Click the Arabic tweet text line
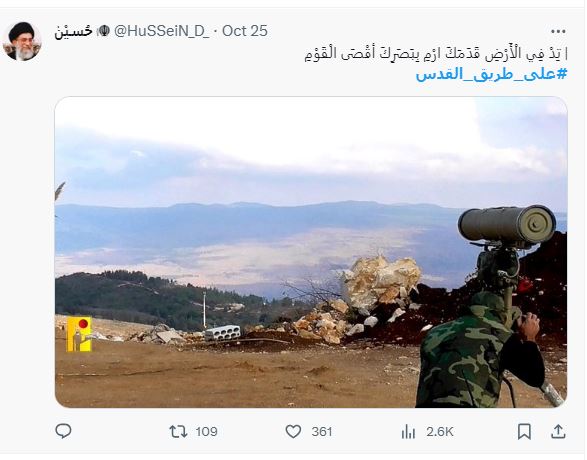The height and width of the screenshot is (460, 587). 436,54
